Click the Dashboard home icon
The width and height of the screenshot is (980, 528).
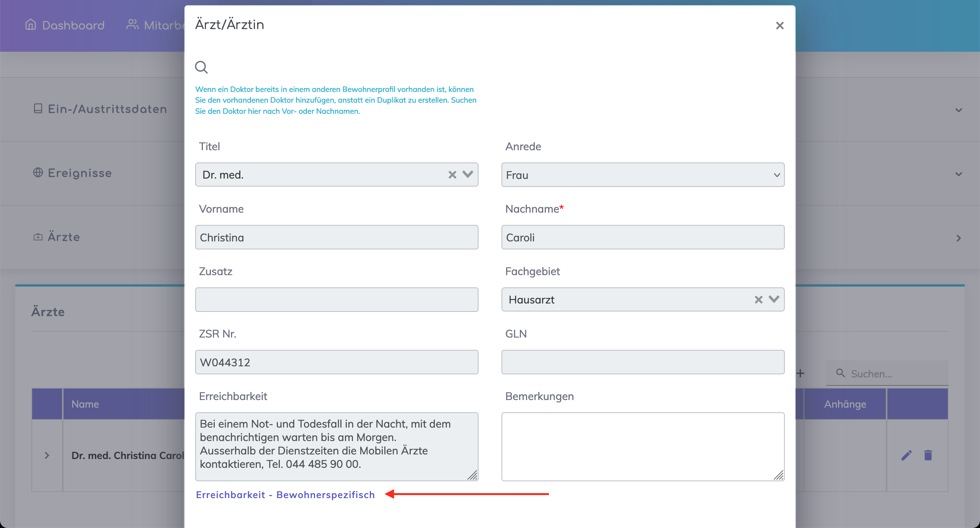point(31,25)
